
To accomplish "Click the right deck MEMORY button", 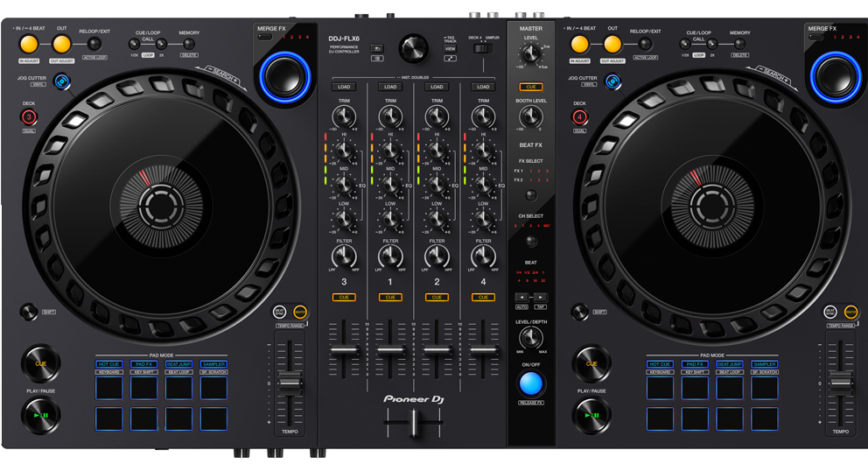I will coord(739,45).
